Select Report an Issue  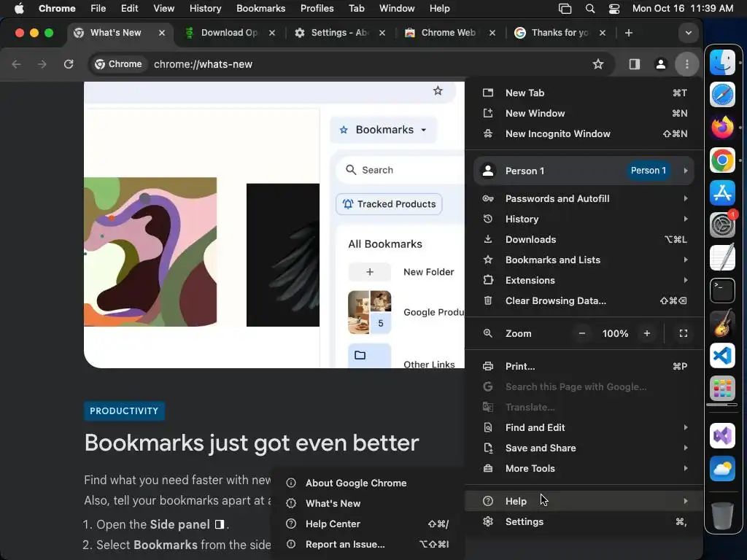(368, 544)
